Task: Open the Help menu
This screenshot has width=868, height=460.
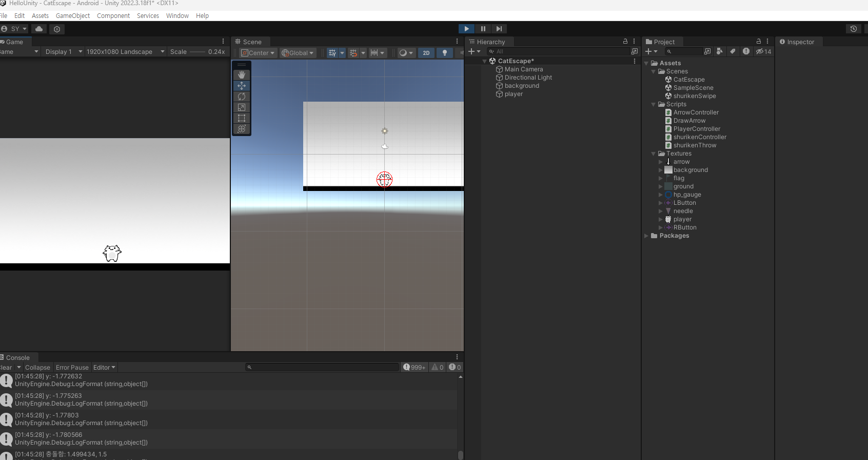Action: click(202, 16)
